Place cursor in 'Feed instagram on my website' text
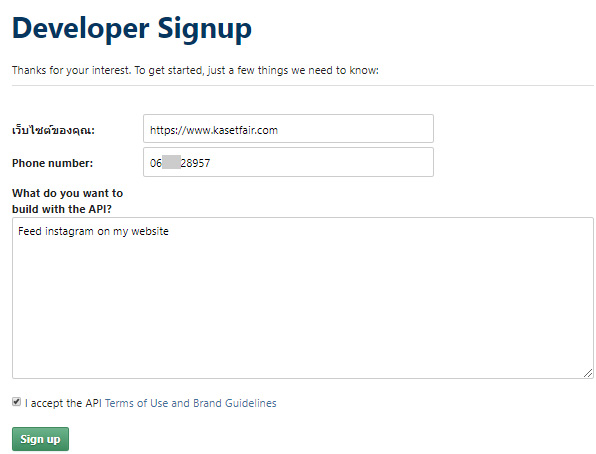The width and height of the screenshot is (596, 454). (93, 231)
